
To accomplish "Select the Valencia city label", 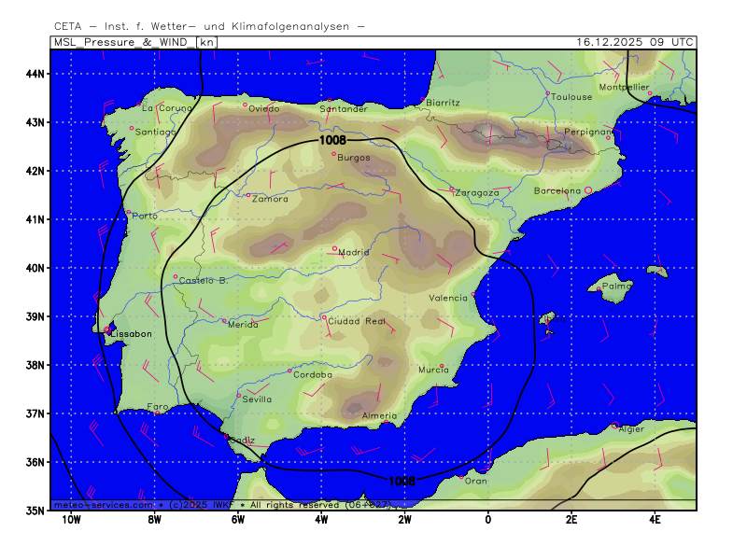I will [447, 299].
